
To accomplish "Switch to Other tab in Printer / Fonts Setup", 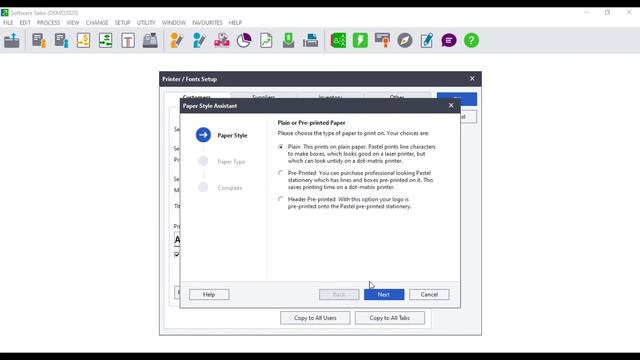I will [397, 96].
